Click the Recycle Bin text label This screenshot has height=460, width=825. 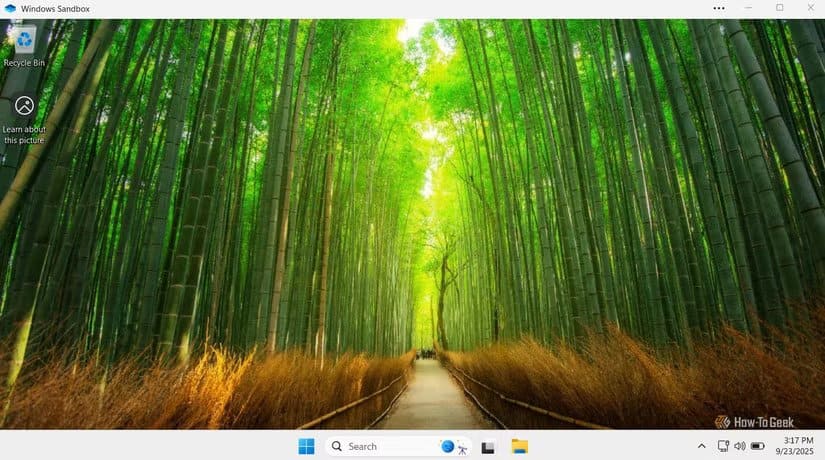click(x=24, y=63)
